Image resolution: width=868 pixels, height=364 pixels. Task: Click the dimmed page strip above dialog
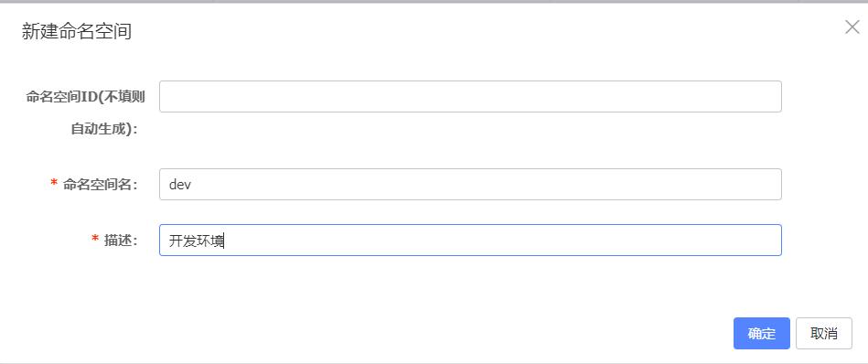pos(434,2)
